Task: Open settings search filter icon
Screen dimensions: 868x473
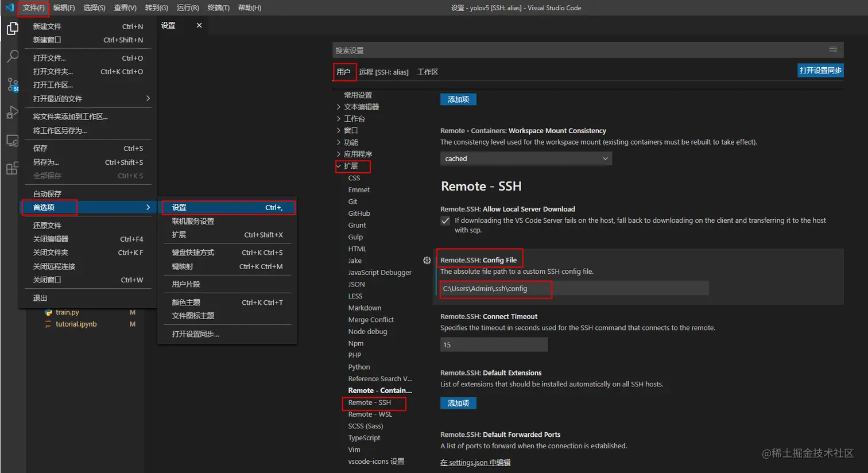Action: coord(833,49)
